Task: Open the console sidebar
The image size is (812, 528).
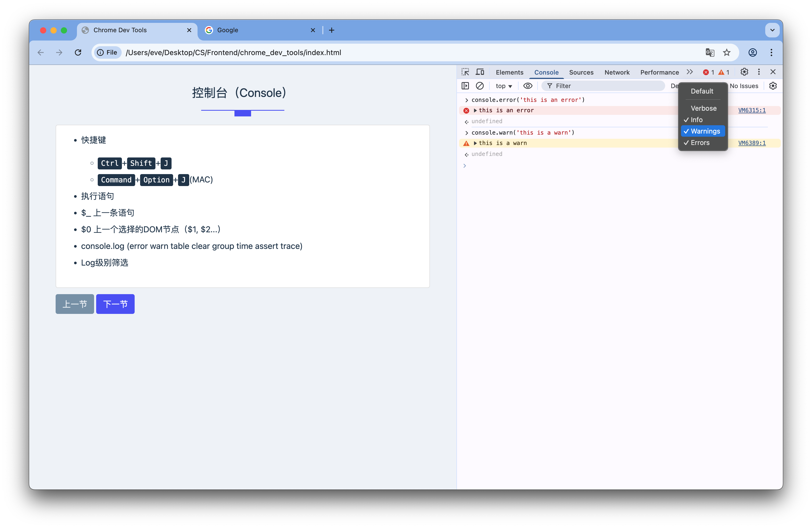Action: (x=465, y=85)
